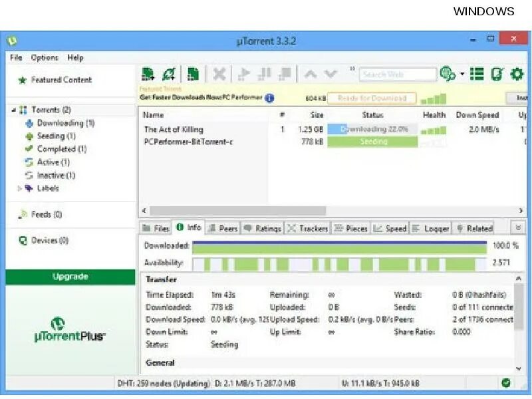532x399 pixels.
Task: Switch to the Pieces tab
Action: [351, 228]
